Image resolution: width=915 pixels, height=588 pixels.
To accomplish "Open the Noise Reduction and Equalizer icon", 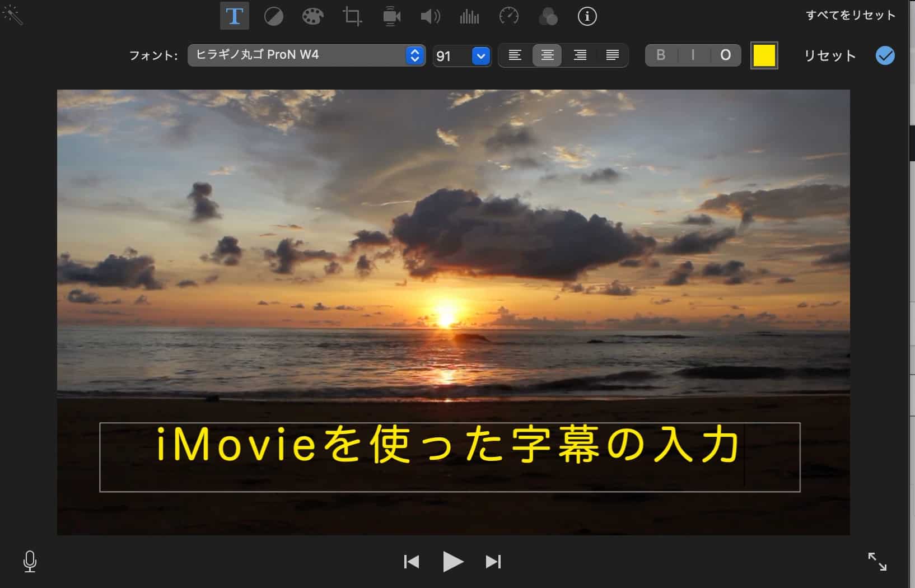I will coord(469,16).
